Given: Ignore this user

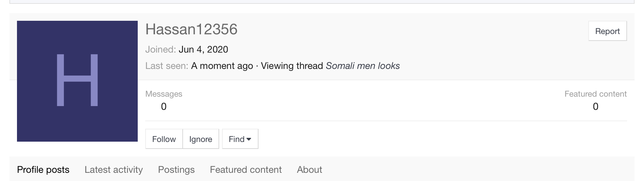Looking at the screenshot, I should (x=201, y=139).
